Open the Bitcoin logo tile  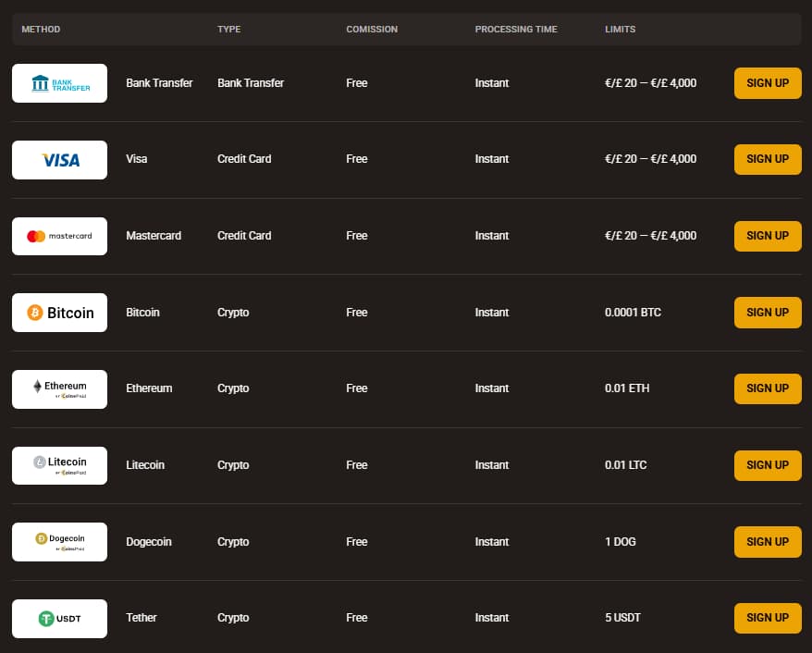click(59, 313)
